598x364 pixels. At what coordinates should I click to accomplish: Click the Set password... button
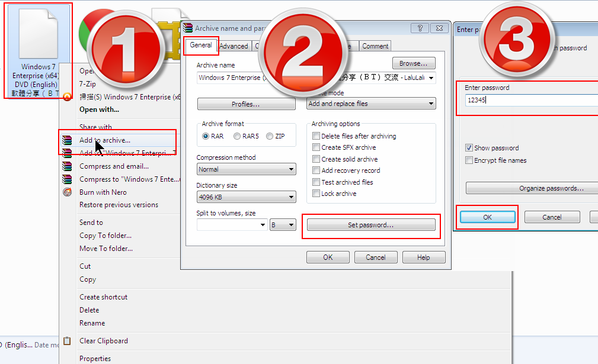[371, 225]
